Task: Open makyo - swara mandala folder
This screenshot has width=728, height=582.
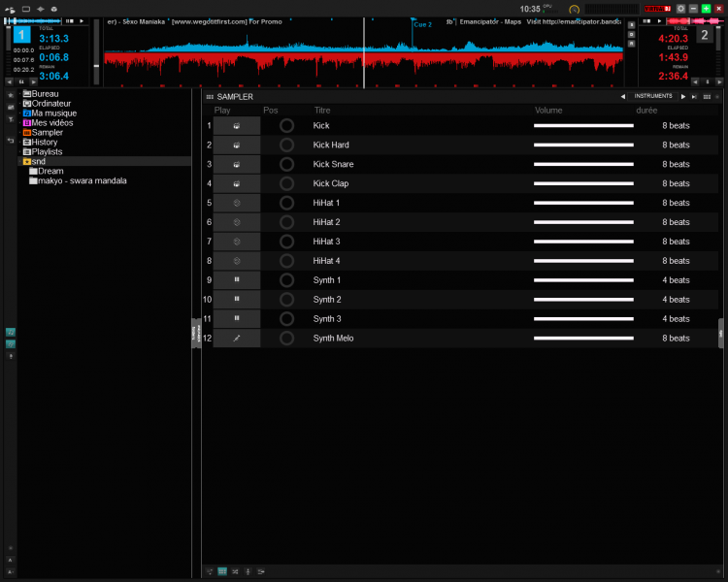Action: click(78, 181)
